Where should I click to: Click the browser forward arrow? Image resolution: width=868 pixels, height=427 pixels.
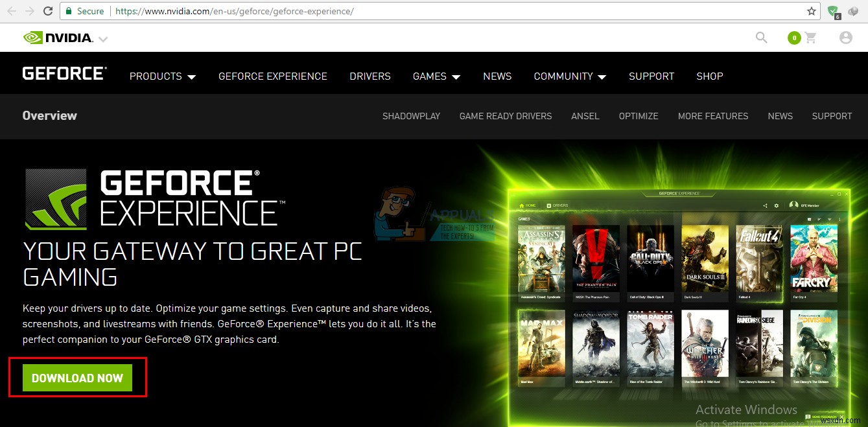tap(30, 11)
